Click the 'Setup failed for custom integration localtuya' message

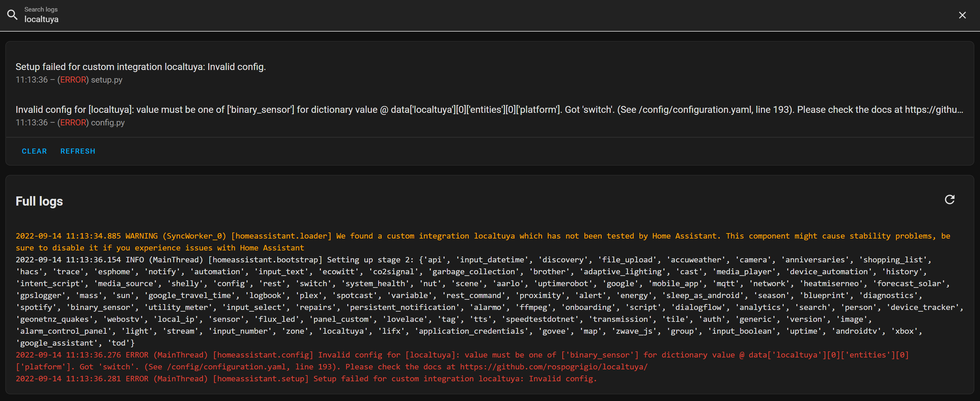pyautogui.click(x=141, y=67)
